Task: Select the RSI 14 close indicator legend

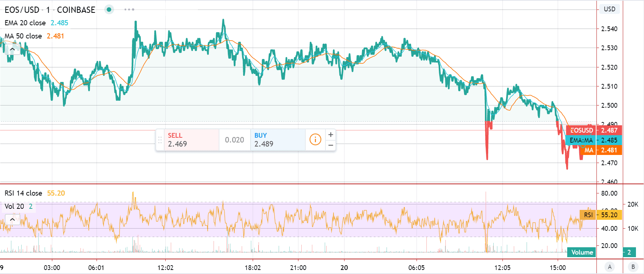Action: click(x=23, y=193)
